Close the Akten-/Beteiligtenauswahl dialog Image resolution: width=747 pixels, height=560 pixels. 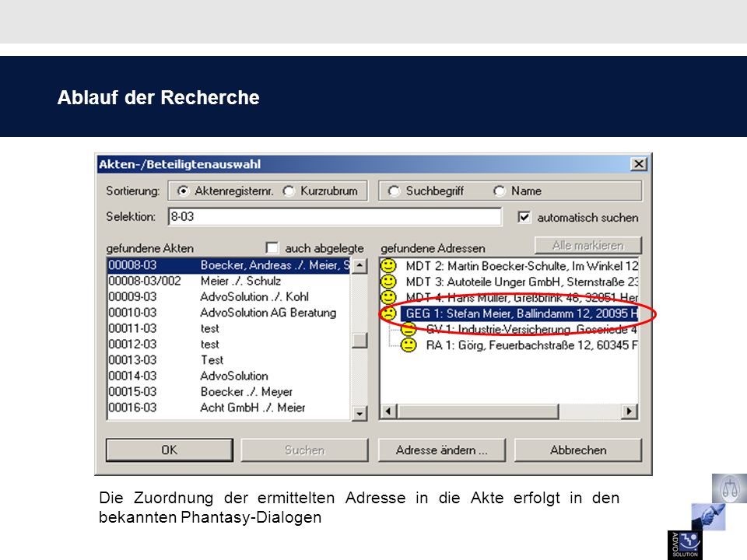(x=638, y=164)
